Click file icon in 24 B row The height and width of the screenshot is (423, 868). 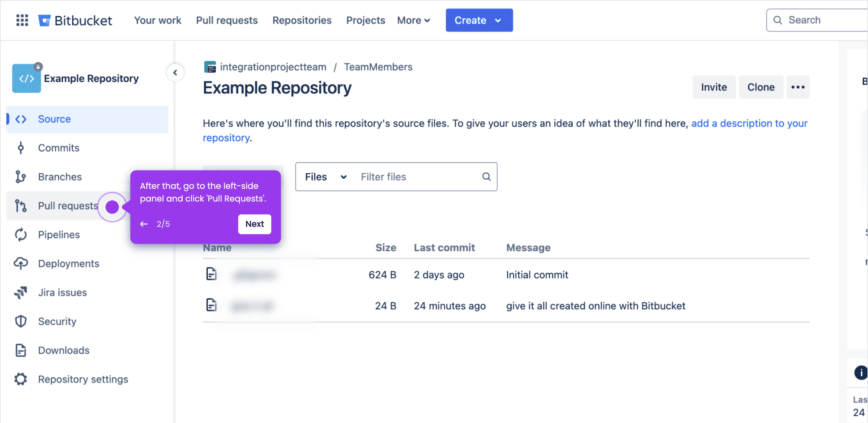point(211,305)
